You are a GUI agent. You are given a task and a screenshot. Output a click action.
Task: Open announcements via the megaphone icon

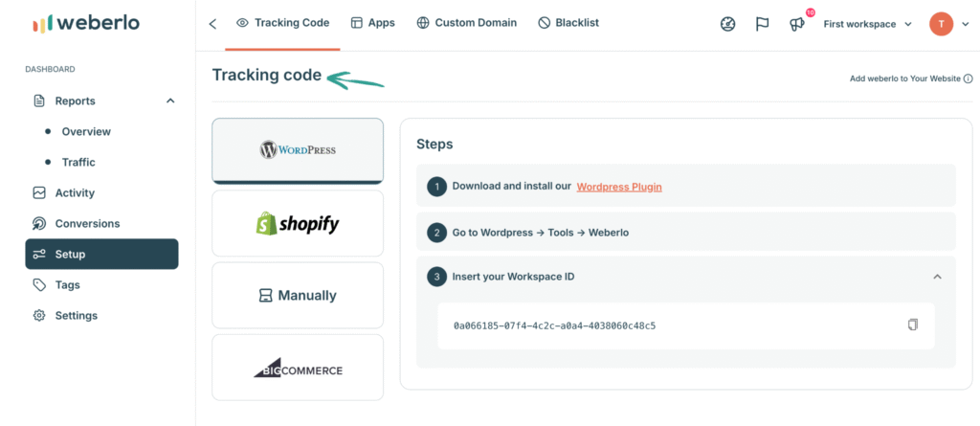click(x=797, y=24)
